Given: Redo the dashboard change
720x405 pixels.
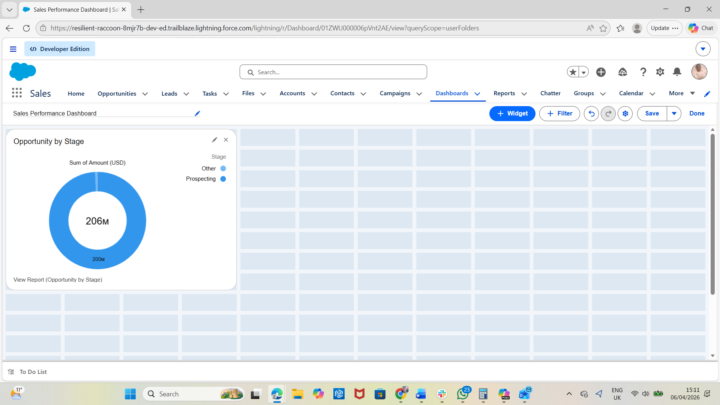Looking at the screenshot, I should point(608,113).
